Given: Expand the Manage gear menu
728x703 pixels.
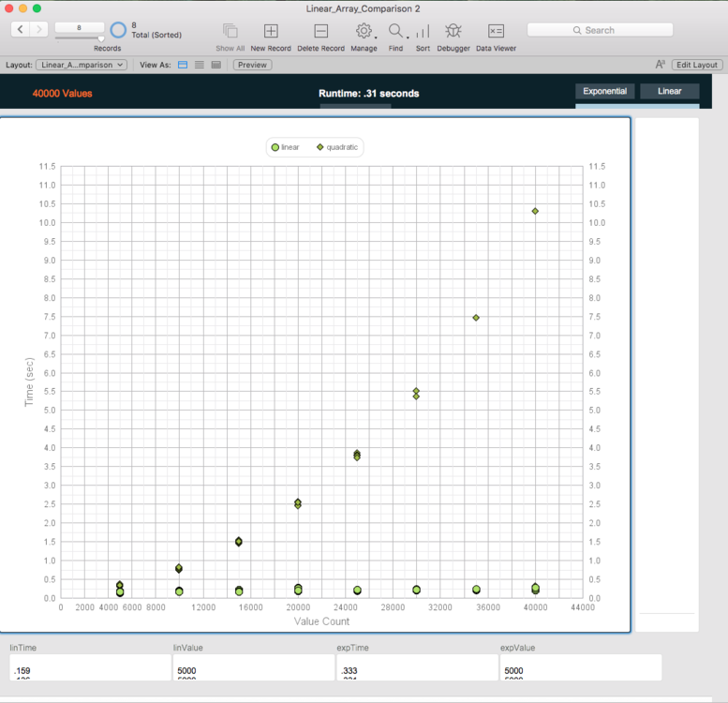Looking at the screenshot, I should pyautogui.click(x=364, y=31).
